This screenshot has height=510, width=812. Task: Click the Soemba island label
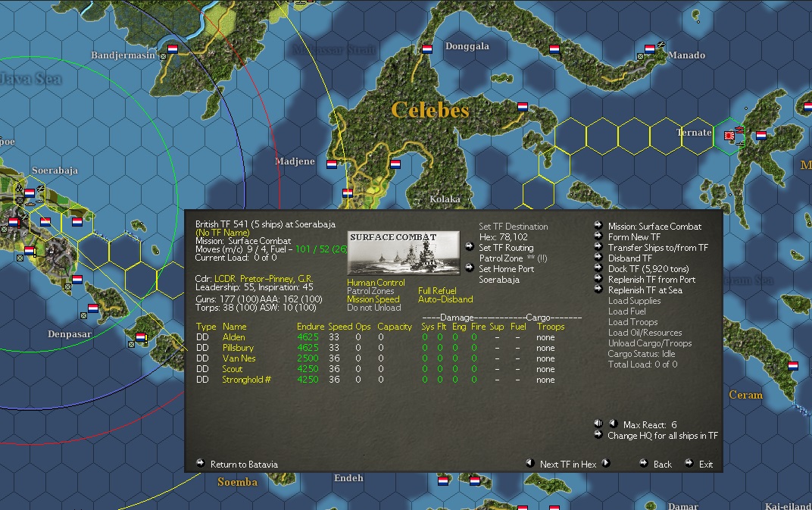pos(237,482)
